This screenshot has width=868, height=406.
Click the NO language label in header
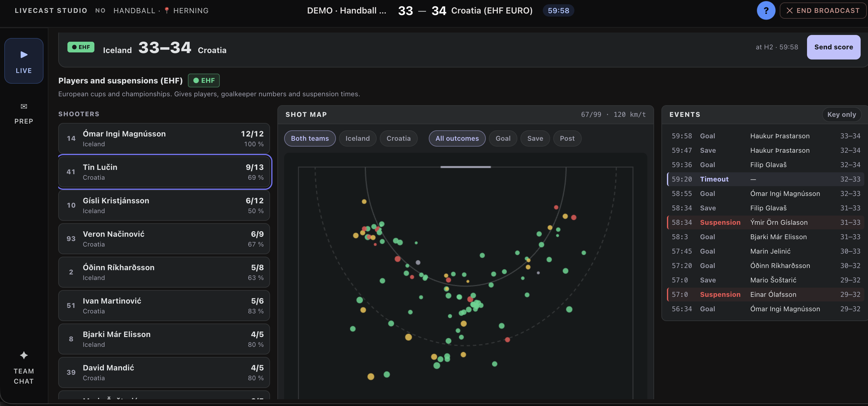pyautogui.click(x=101, y=10)
